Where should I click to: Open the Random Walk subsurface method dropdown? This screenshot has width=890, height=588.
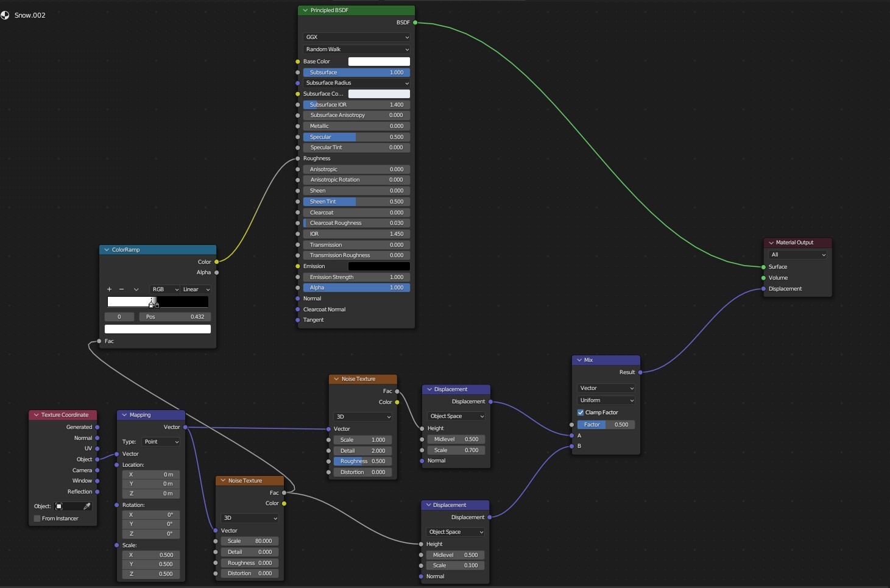[356, 49]
